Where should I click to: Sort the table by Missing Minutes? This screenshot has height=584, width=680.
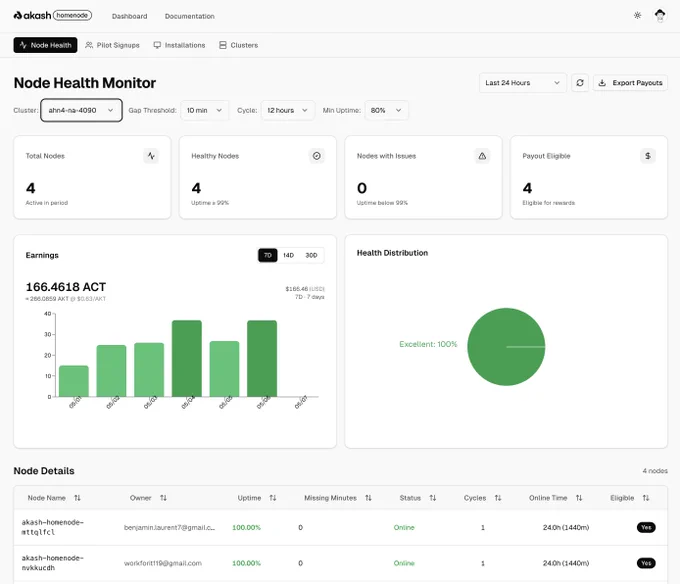point(338,498)
